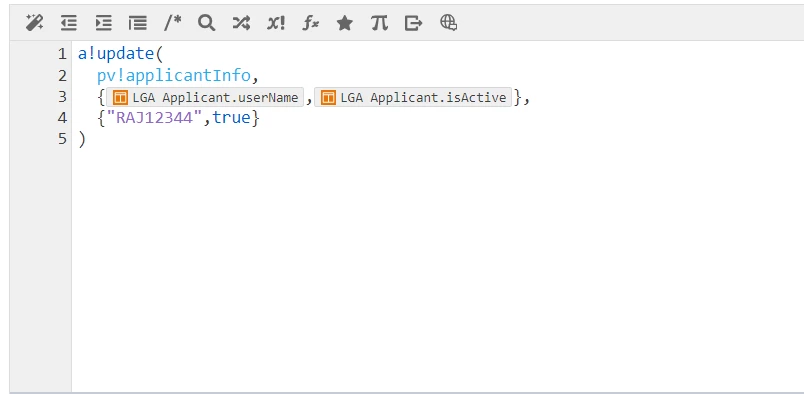Click the globe icon in toolbar
This screenshot has height=394, width=804.
click(x=448, y=23)
